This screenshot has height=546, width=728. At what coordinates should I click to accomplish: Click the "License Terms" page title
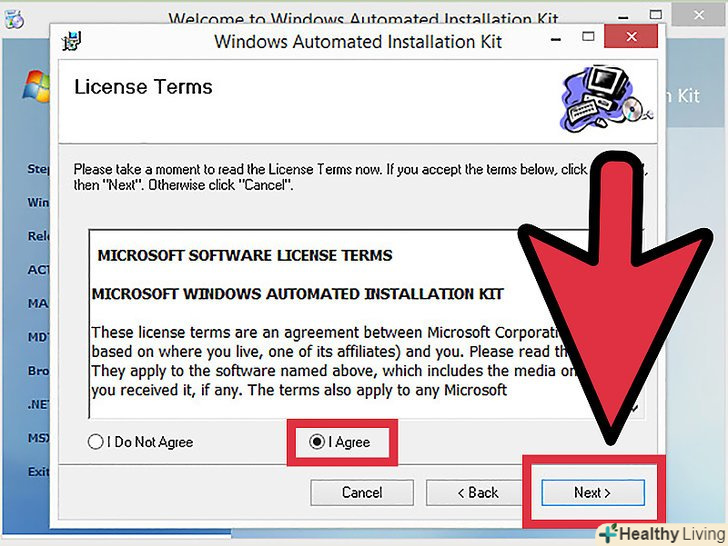(x=143, y=87)
